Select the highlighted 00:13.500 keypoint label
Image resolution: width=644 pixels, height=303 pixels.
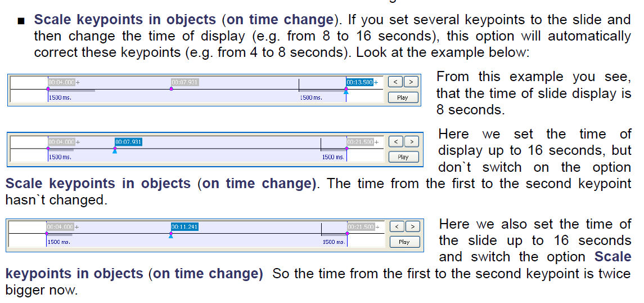[x=360, y=82]
